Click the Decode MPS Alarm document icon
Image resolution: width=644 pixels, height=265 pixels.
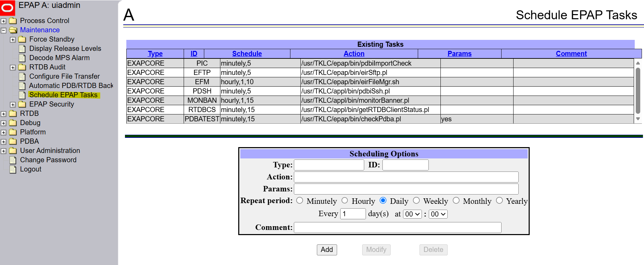[x=22, y=58]
